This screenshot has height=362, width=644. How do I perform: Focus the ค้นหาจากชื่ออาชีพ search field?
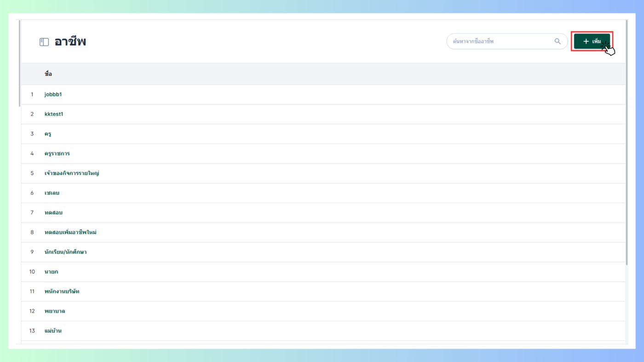tap(507, 41)
